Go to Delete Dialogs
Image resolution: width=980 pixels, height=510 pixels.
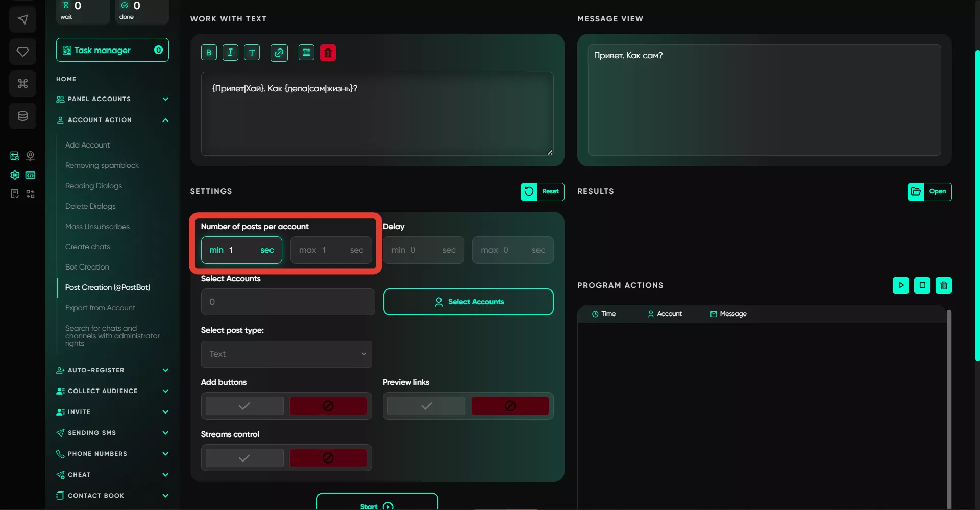(x=90, y=206)
